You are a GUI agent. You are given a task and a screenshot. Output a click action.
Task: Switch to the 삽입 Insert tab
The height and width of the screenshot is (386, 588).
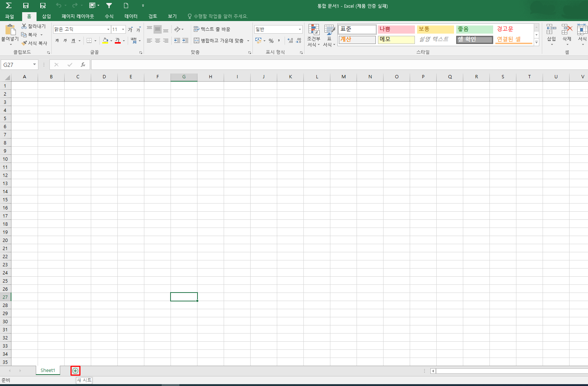tap(47, 16)
